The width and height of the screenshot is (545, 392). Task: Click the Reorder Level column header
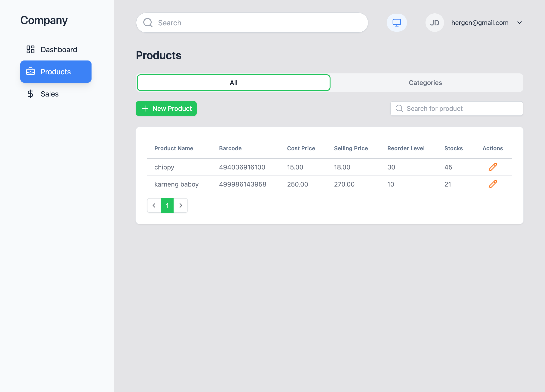[x=406, y=148]
